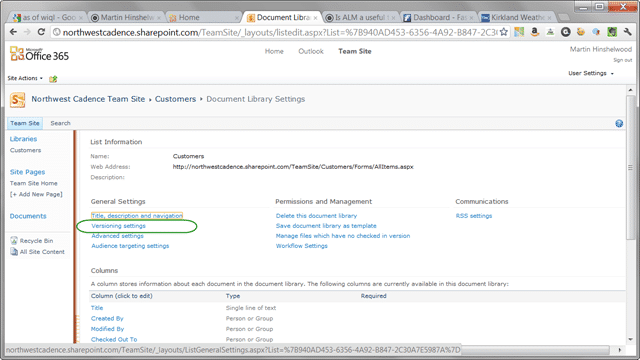Open a new browser tab
Image resolution: width=640 pixels, height=360 pixels.
pos(564,18)
